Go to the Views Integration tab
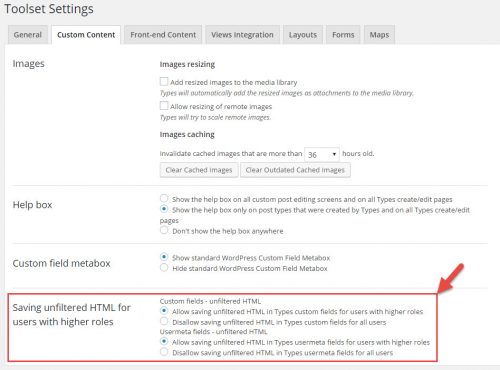The image size is (500, 370). 242,35
